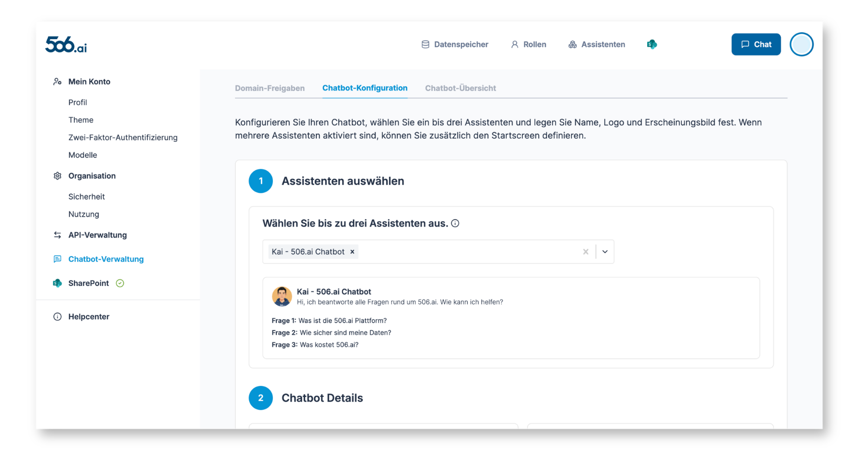Image resolution: width=868 pixels, height=463 pixels.
Task: Click "Frage 3: Was kostet 506.ai?"
Action: click(315, 344)
